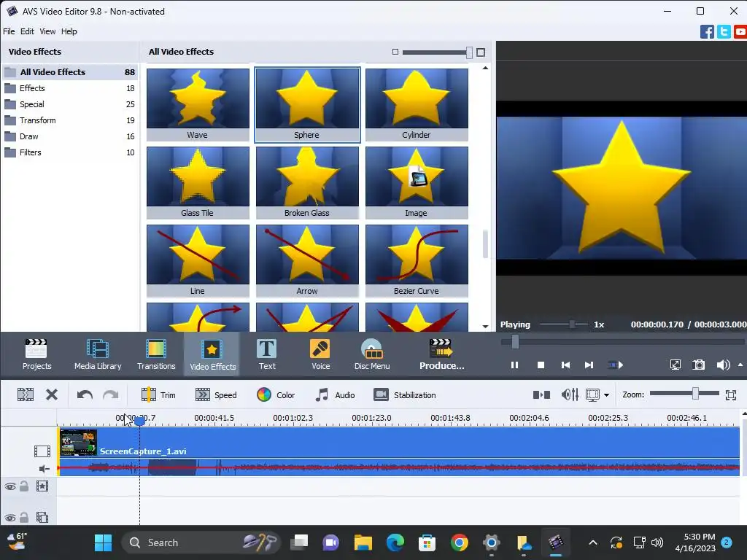Open the Projects section
Screen dimensions: 747x560
(36, 354)
